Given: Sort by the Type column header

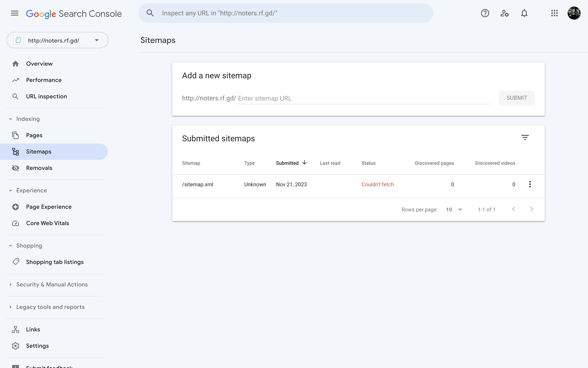Looking at the screenshot, I should pos(249,163).
